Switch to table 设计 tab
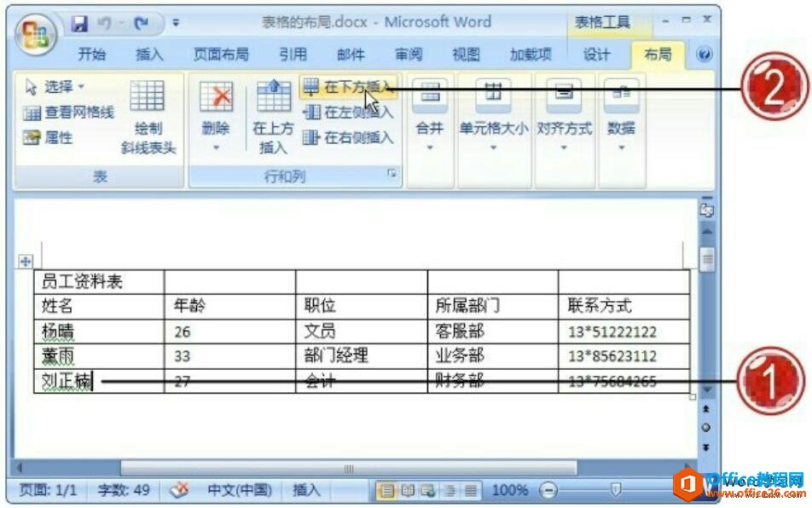Screen dimensions: 812x508 click(596, 54)
